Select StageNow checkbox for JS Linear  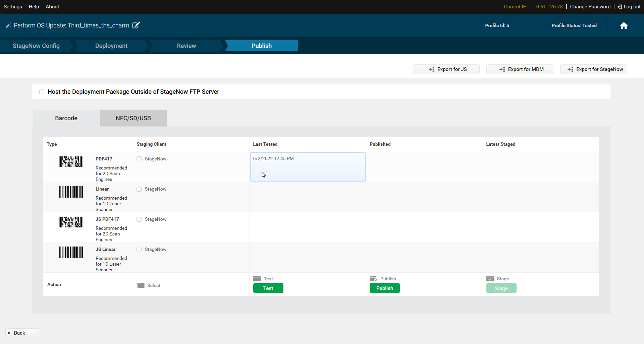click(x=139, y=250)
